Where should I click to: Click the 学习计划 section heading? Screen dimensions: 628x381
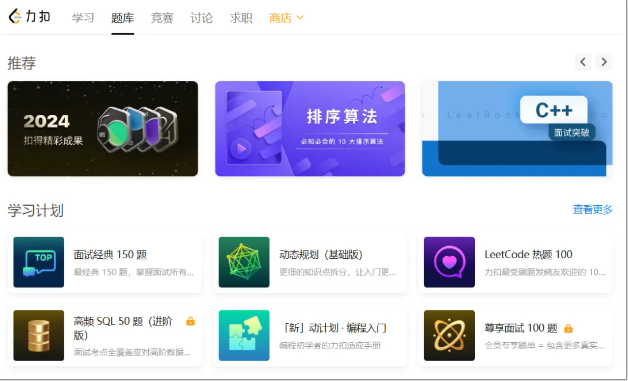click(36, 210)
